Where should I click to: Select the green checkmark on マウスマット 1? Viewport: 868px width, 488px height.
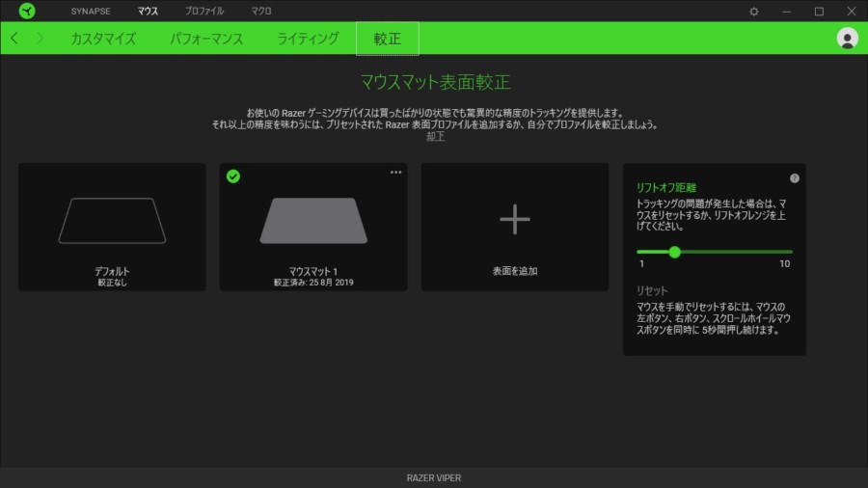tap(233, 176)
